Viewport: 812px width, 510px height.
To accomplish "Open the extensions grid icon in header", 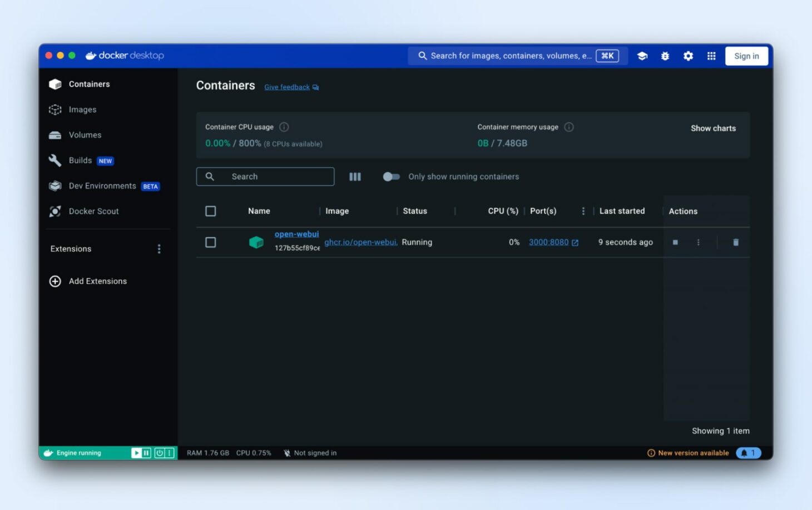I will [x=711, y=56].
